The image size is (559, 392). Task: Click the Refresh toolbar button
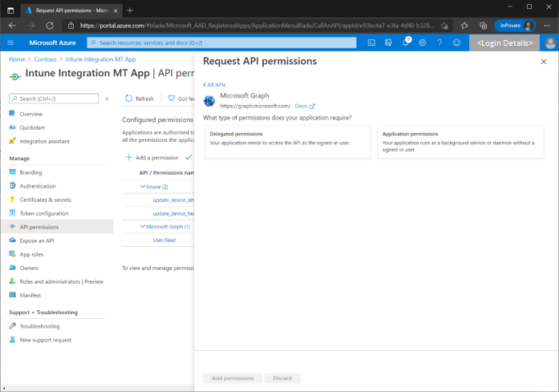click(140, 99)
